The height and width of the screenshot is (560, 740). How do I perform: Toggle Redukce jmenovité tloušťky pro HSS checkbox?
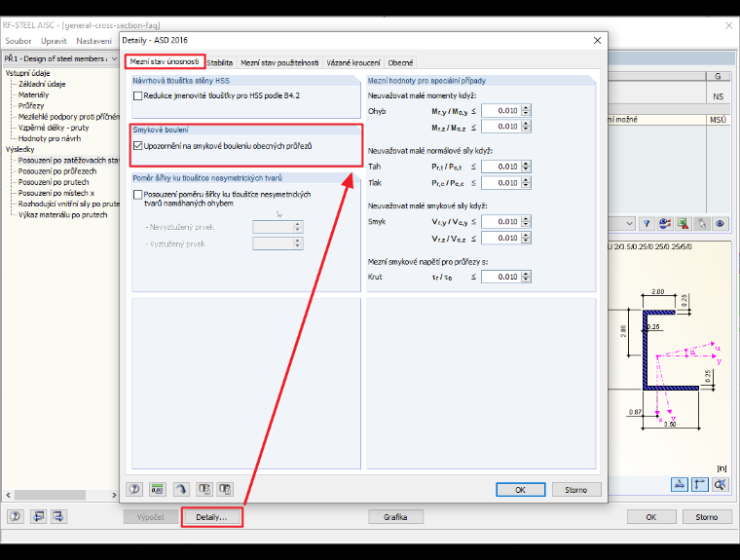pos(138,95)
